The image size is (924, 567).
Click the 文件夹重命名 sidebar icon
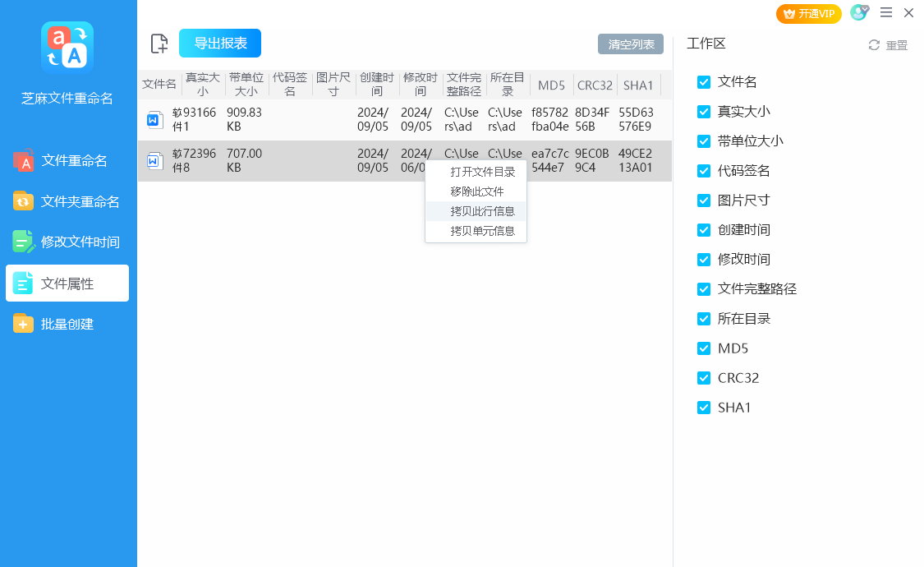point(24,201)
